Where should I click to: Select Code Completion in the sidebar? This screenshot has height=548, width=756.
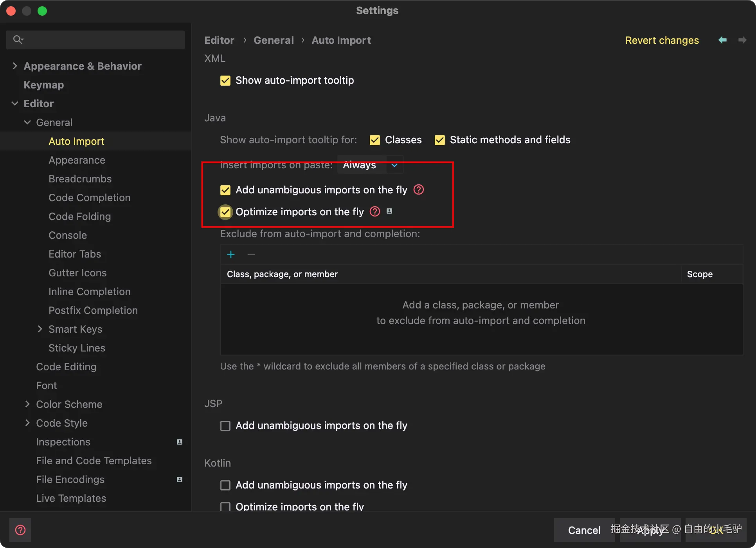(x=90, y=198)
